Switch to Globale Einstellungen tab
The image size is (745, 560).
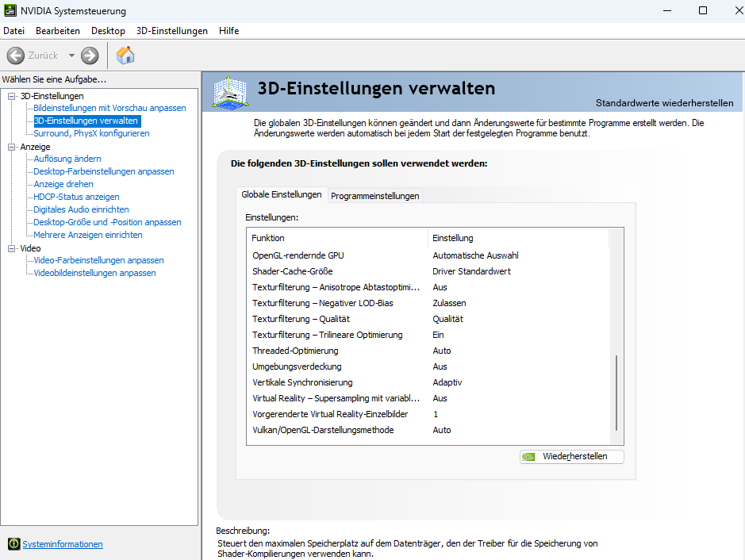pos(282,194)
